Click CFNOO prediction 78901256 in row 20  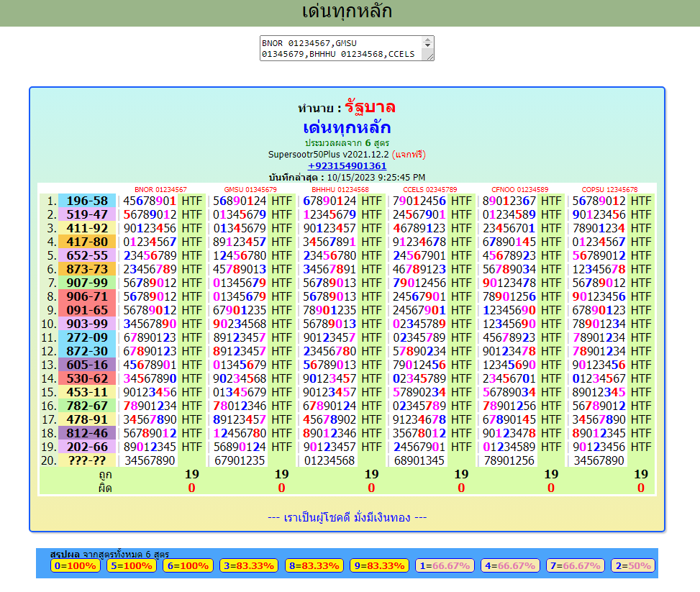[509, 460]
